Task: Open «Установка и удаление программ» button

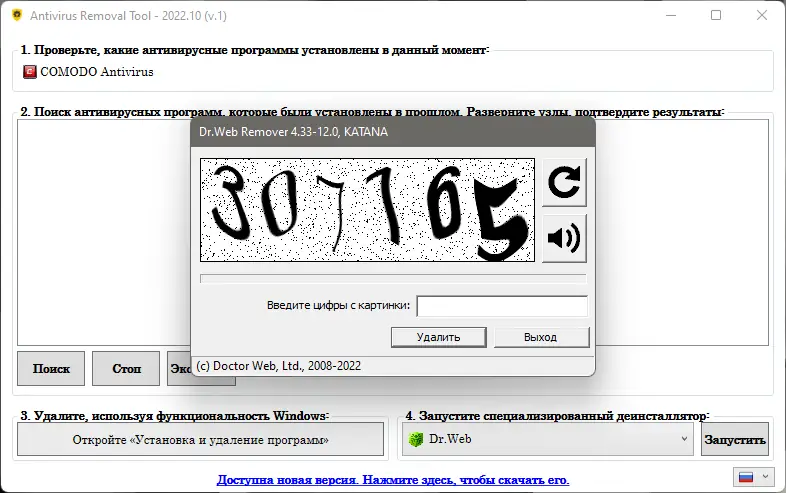Action: (201, 440)
